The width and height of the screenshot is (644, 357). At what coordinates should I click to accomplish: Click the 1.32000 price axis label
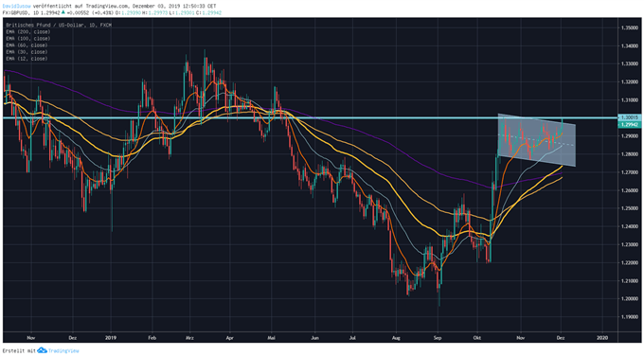pos(629,81)
